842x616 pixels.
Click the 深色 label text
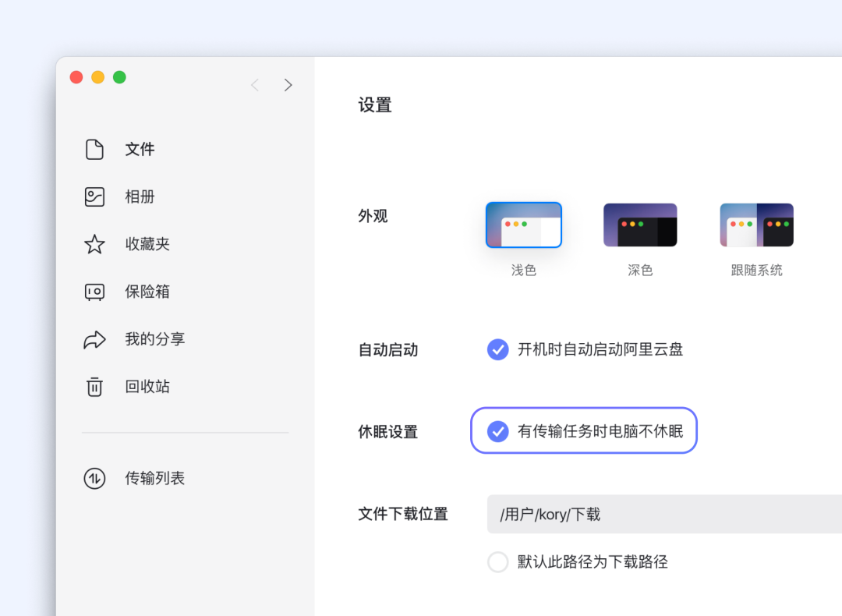coord(640,270)
